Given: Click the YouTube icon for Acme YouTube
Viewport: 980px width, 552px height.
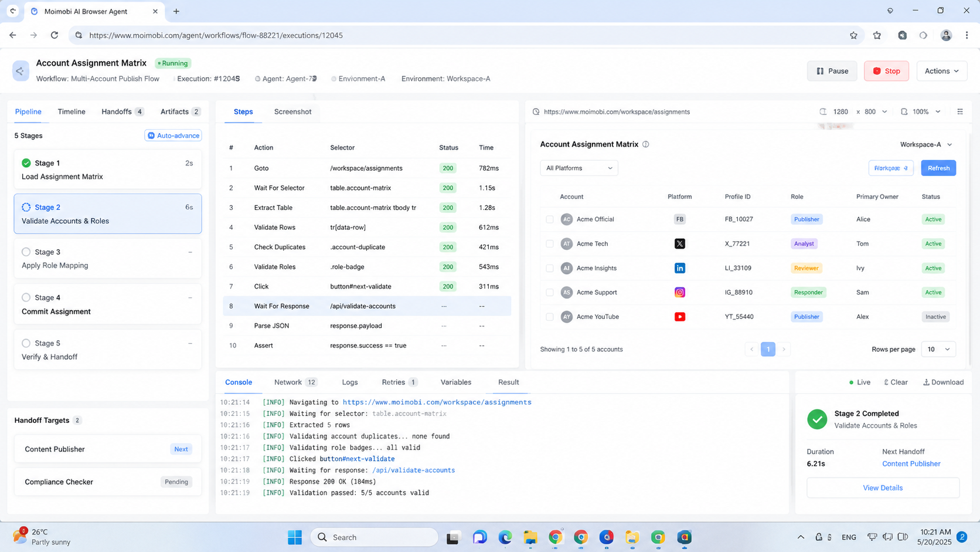Looking at the screenshot, I should (679, 317).
